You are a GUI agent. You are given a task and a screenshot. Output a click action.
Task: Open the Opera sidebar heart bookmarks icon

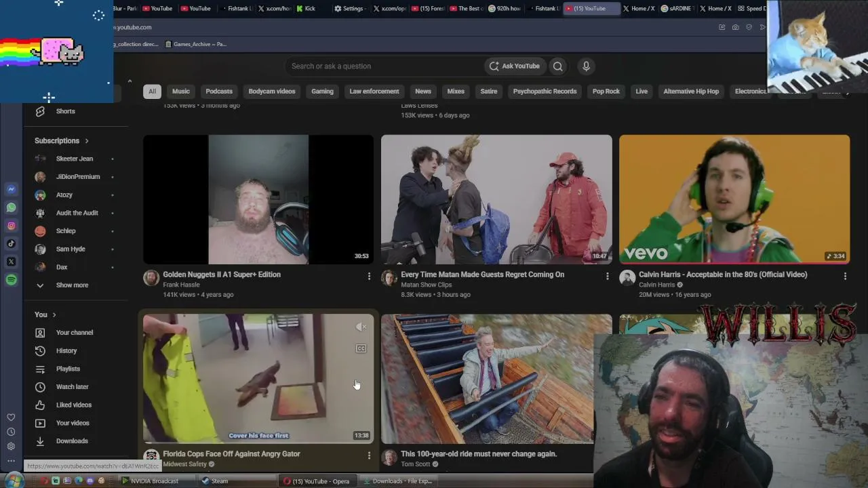(x=11, y=418)
